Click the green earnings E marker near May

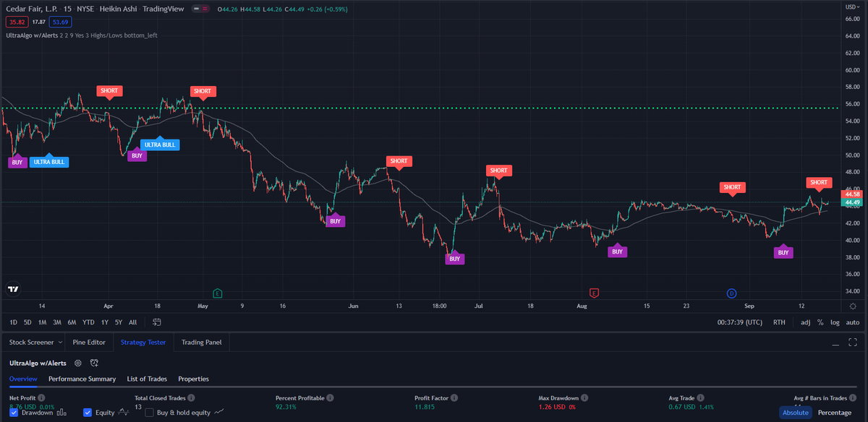tap(217, 293)
